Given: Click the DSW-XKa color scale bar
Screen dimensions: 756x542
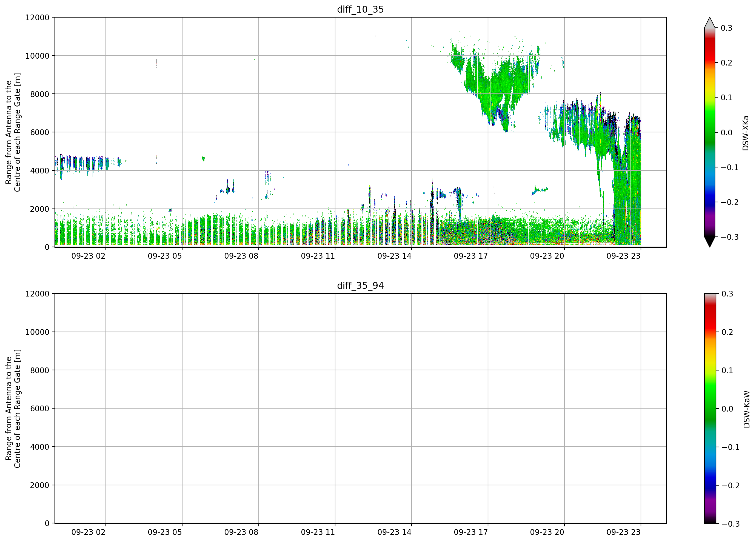Looking at the screenshot, I should click(x=710, y=132).
